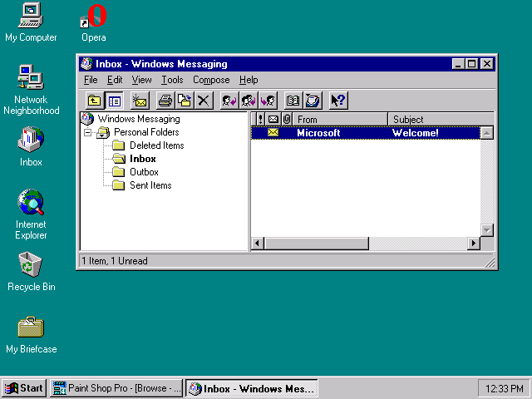Select the Internet Explorer desktop icon
The width and height of the screenshot is (532, 399).
pos(31,214)
